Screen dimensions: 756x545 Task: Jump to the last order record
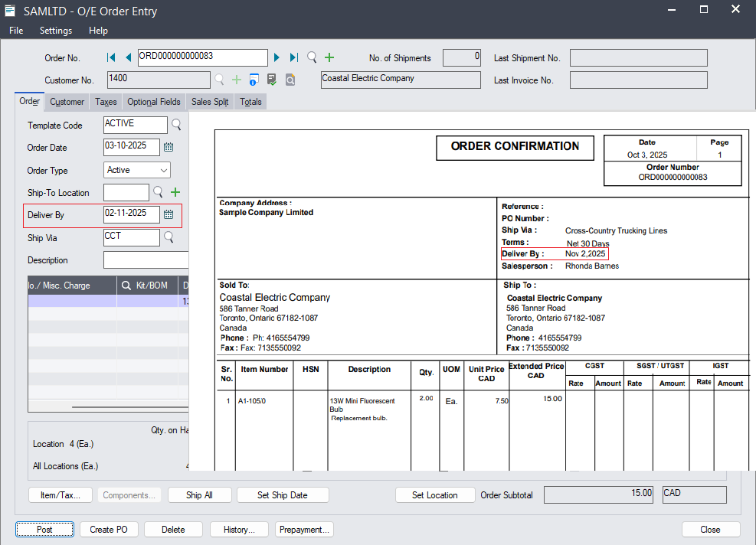click(294, 57)
